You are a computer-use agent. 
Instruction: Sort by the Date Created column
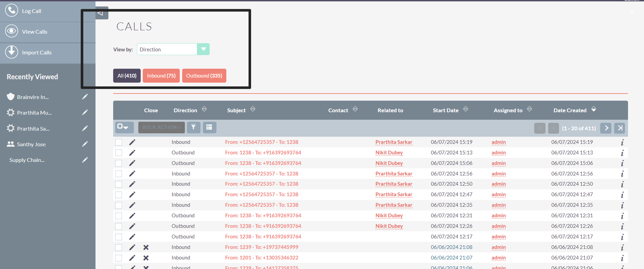[x=594, y=109]
